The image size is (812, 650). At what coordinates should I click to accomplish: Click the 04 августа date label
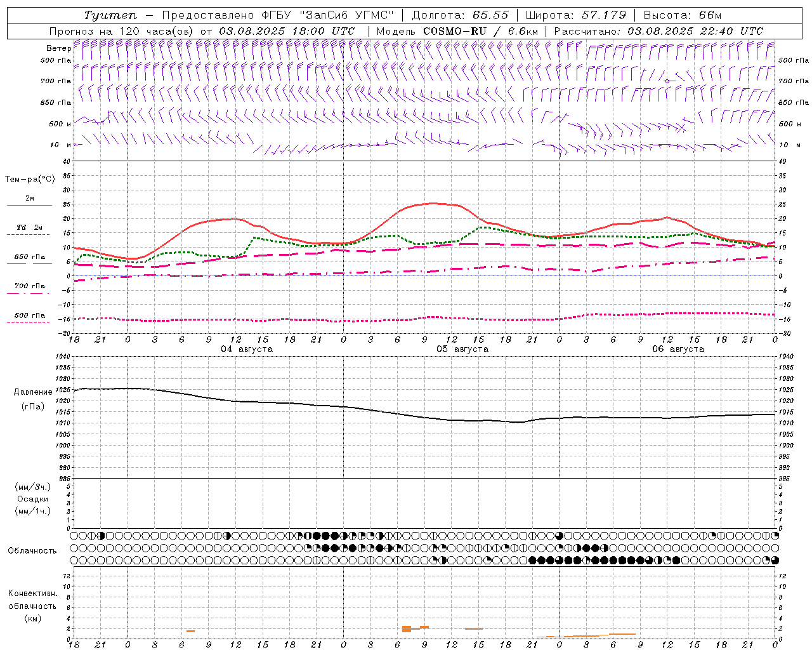(247, 349)
